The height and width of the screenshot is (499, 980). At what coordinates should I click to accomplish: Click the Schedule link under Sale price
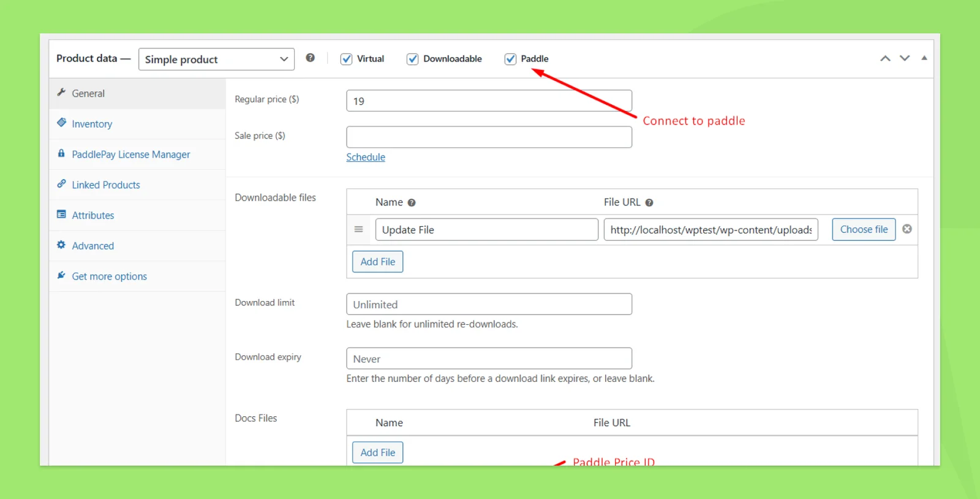click(366, 157)
